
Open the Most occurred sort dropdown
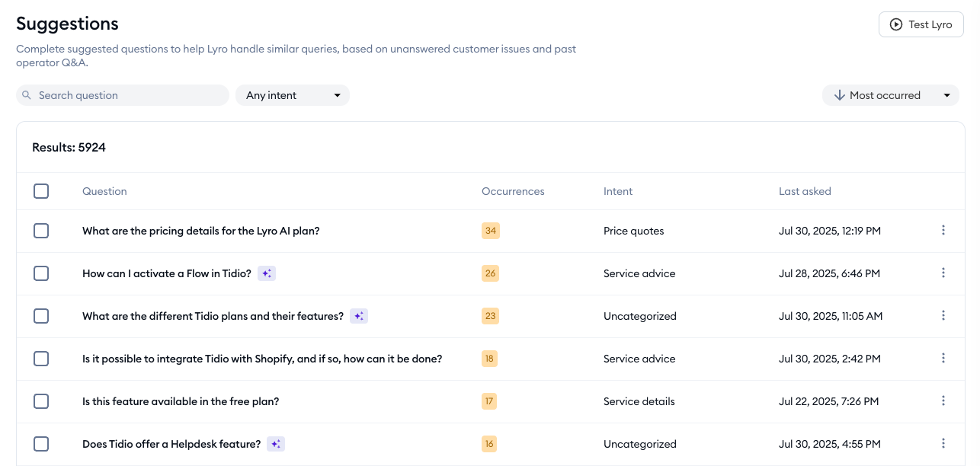[x=890, y=95]
